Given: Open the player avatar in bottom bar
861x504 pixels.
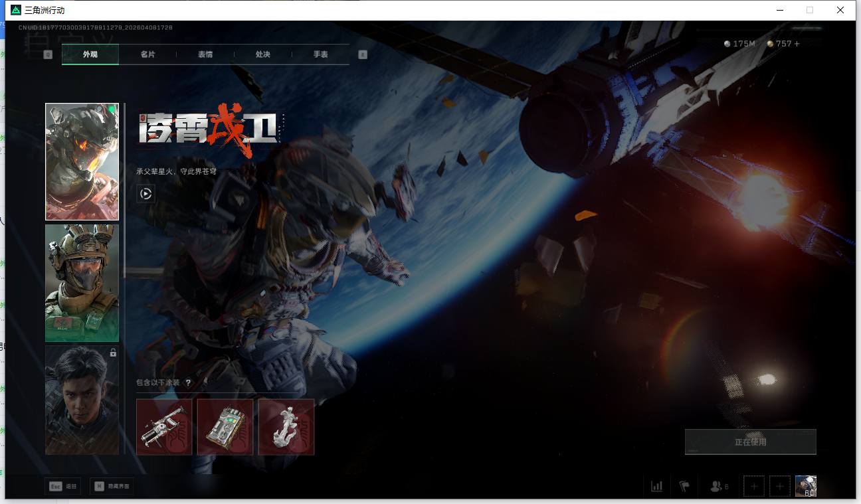Looking at the screenshot, I should [x=806, y=487].
